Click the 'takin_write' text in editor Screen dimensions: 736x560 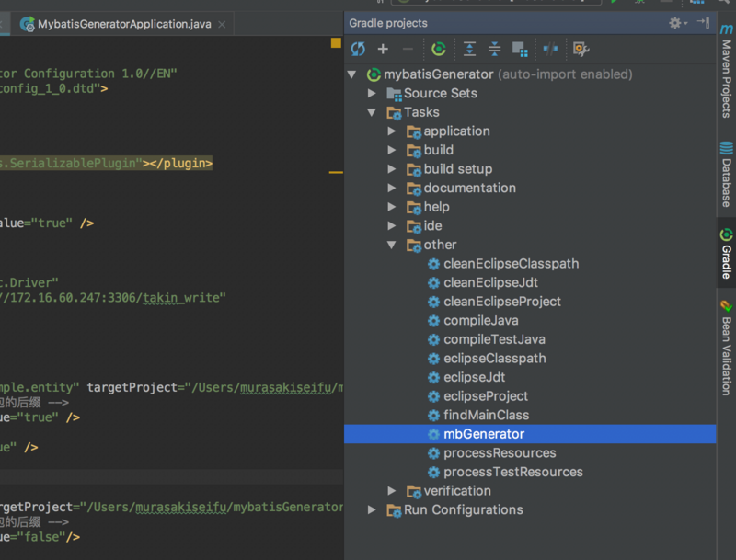(179, 297)
